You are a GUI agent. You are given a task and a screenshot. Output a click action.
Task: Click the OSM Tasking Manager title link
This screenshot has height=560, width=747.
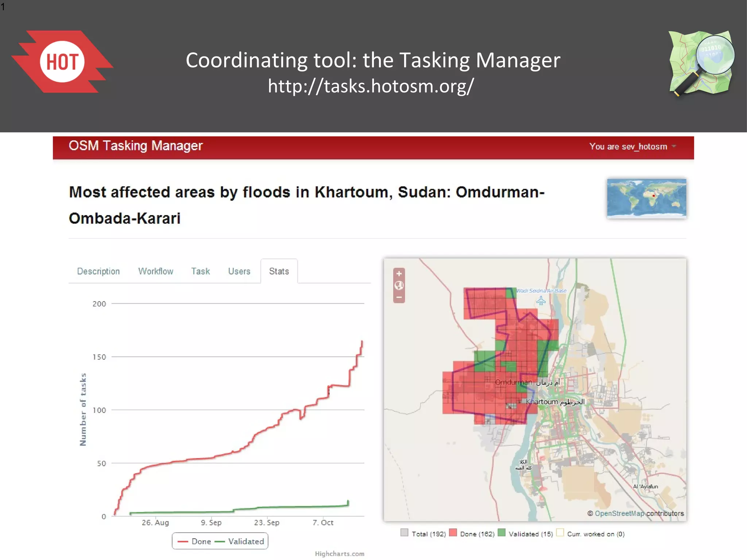(136, 146)
